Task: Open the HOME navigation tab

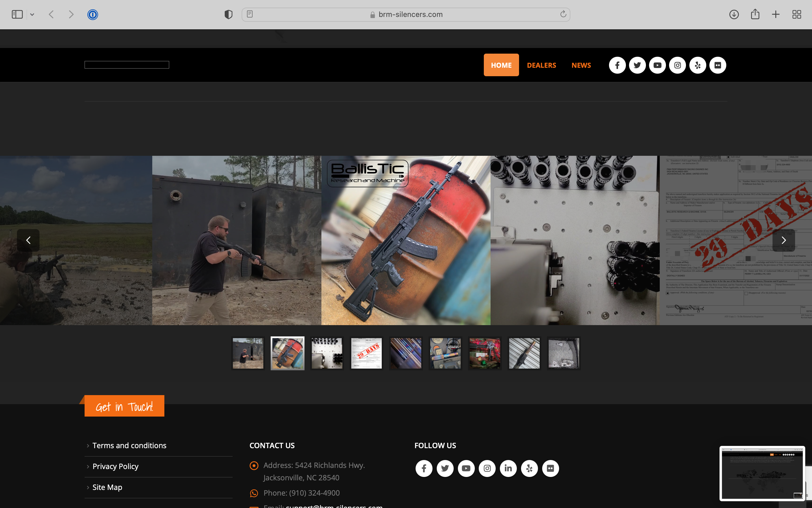Action: point(501,65)
